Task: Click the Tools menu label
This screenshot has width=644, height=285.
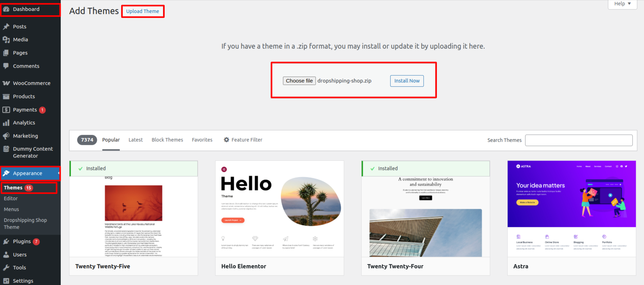Action: pyautogui.click(x=20, y=268)
